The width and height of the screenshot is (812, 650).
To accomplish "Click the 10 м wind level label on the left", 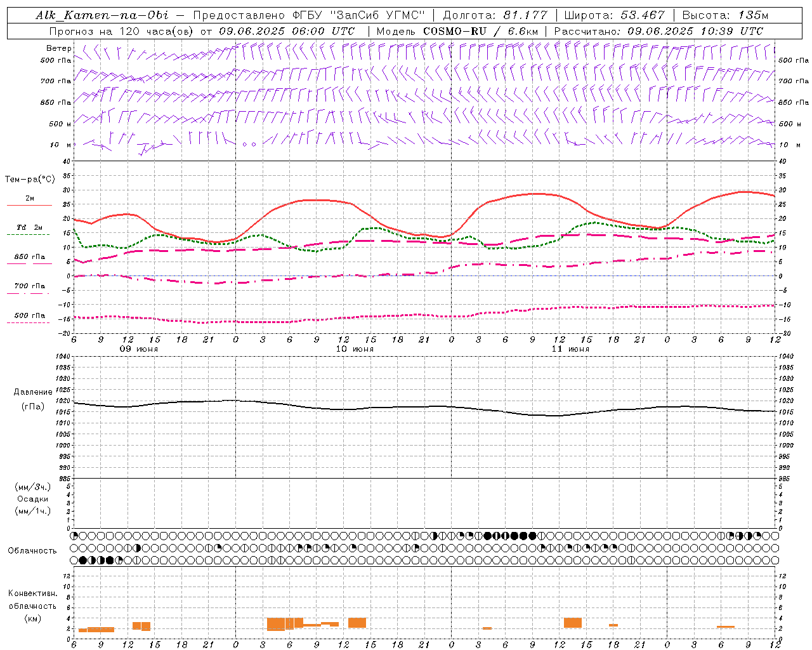I will 61,145.
